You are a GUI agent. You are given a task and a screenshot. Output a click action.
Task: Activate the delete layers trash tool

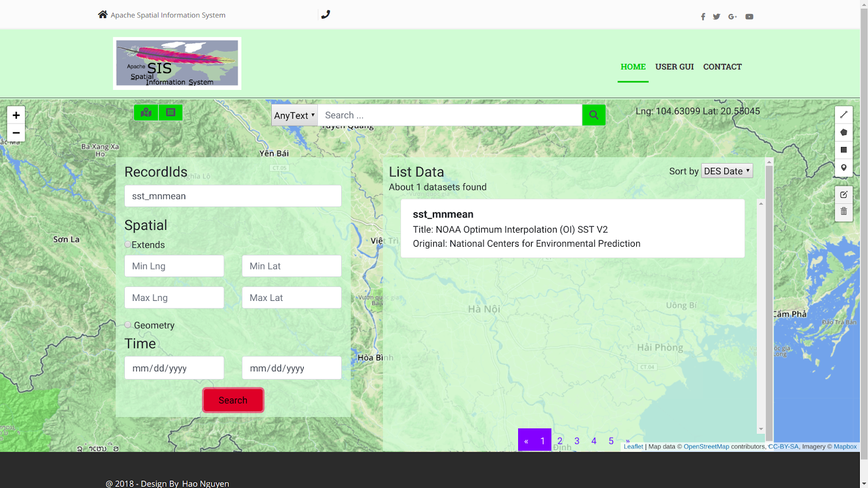pos(844,211)
